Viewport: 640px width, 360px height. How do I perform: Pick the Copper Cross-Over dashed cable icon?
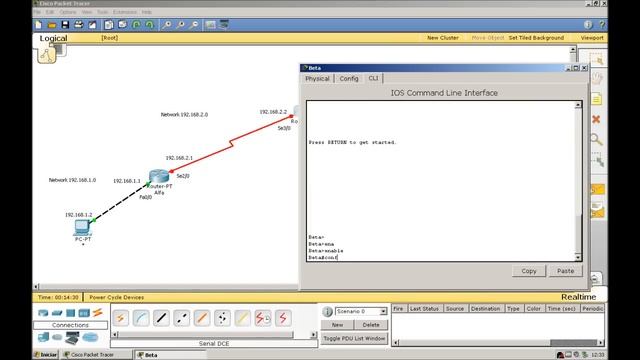coord(182,318)
